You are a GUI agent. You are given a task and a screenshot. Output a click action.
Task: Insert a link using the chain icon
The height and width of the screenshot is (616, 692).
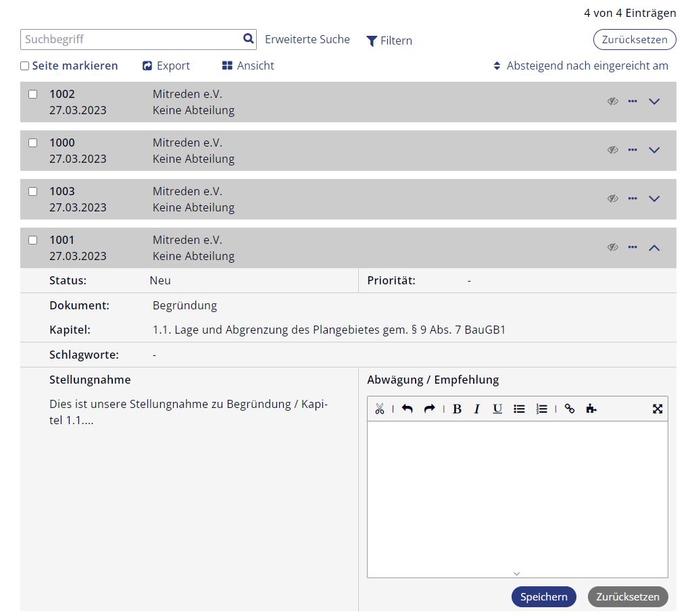[x=570, y=409]
